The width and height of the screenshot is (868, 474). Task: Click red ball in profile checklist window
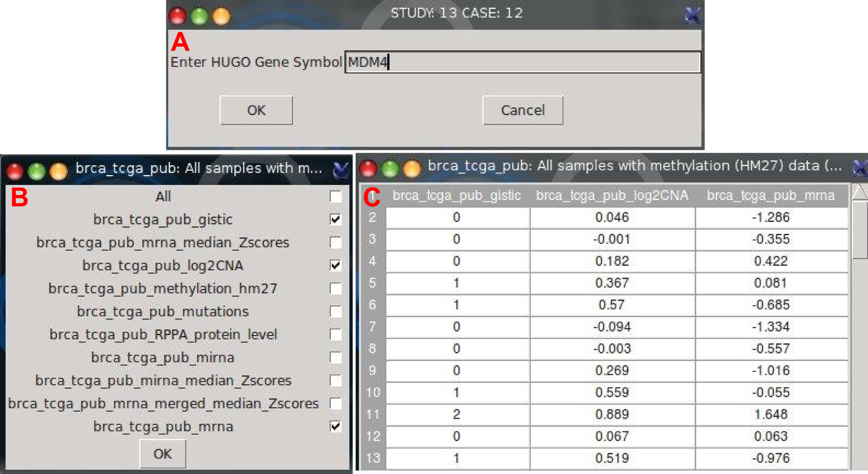click(x=14, y=171)
